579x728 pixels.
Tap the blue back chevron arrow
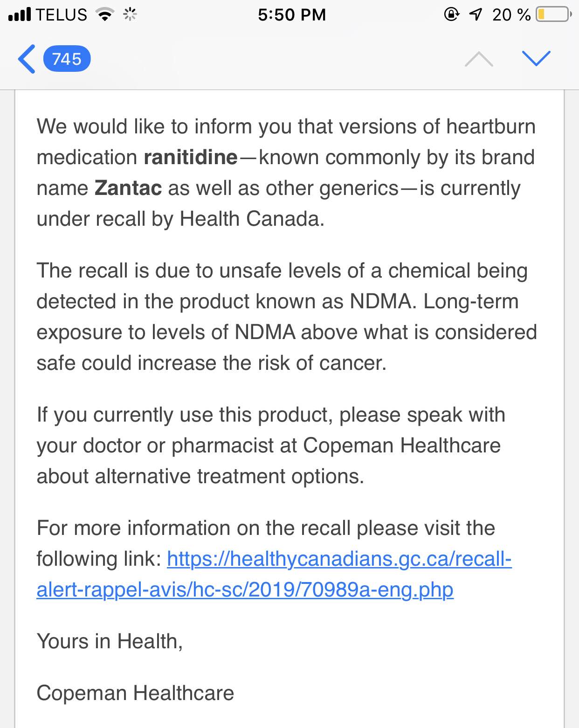click(27, 59)
